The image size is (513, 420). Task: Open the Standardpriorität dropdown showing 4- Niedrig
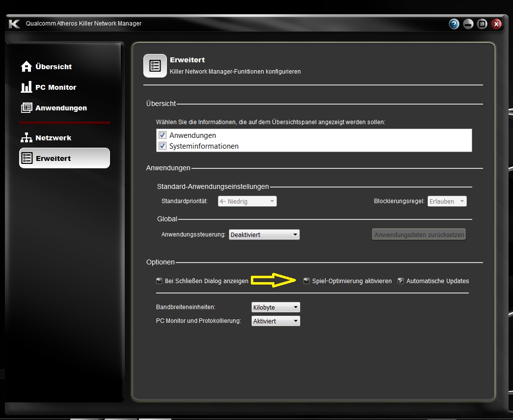click(247, 201)
